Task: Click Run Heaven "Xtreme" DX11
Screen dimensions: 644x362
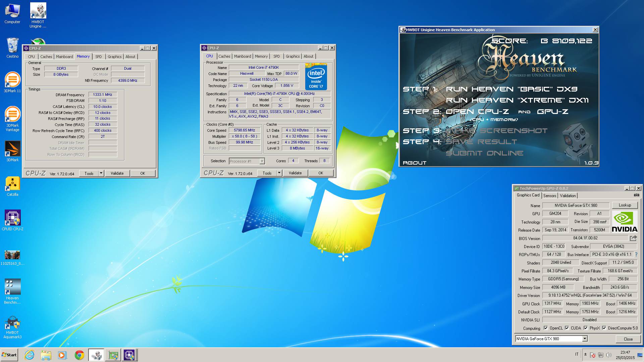Action: [x=517, y=100]
